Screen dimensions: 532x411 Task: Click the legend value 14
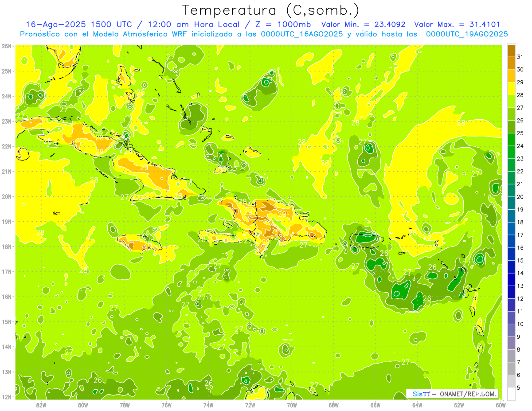(x=520, y=273)
